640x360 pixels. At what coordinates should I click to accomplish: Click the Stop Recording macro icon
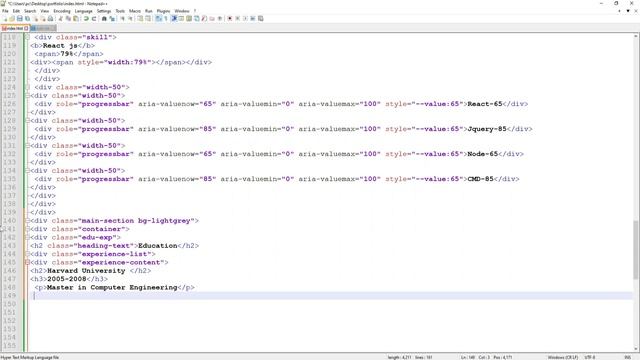coord(238,18)
